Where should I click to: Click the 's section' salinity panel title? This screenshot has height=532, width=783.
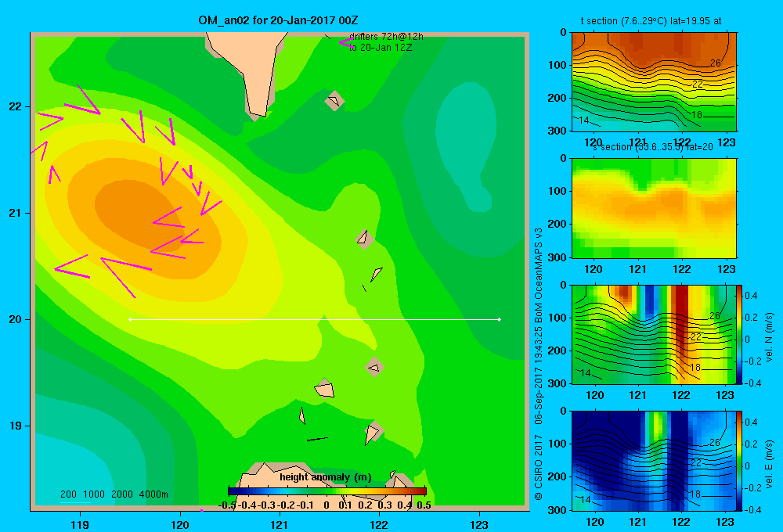point(653,147)
